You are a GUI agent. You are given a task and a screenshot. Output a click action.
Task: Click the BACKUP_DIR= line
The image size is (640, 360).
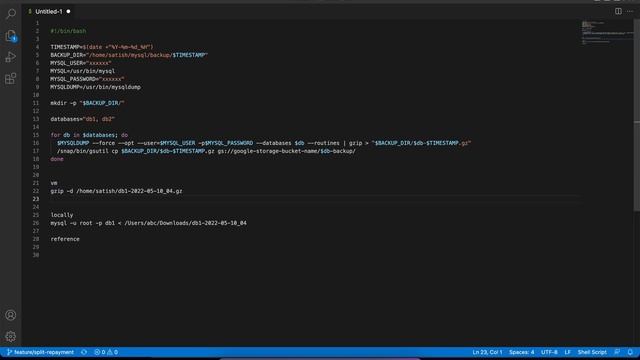[x=129, y=55]
